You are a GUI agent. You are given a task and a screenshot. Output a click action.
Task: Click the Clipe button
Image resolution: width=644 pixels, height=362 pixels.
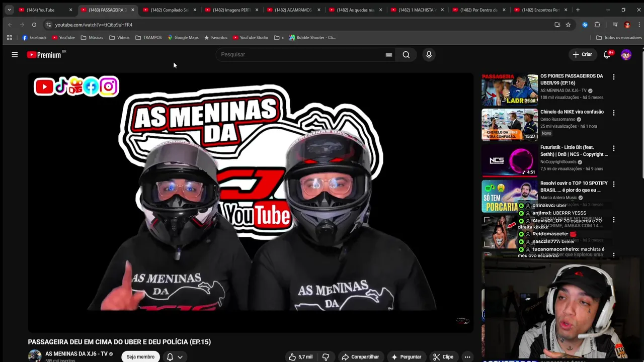pyautogui.click(x=443, y=357)
